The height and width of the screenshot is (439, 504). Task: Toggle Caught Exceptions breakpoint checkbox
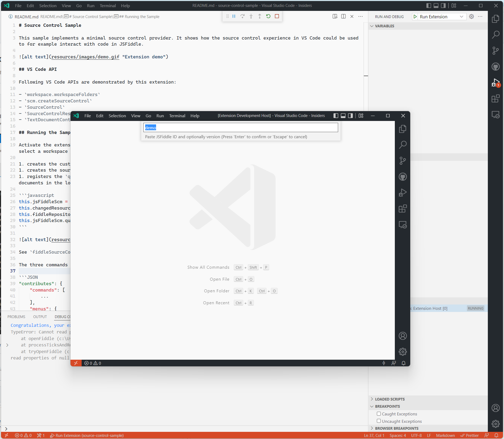click(379, 414)
